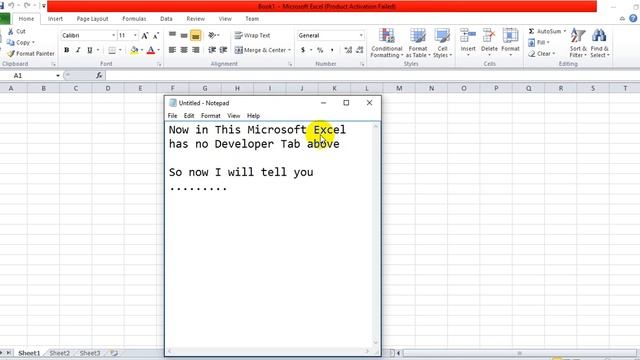Click Excel Help question mark icon

coord(633,18)
